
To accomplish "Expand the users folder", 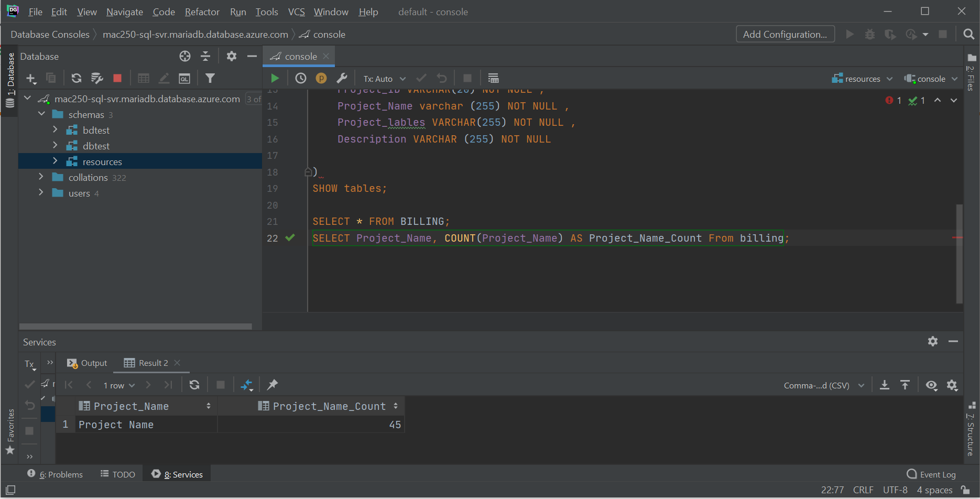I will [41, 192].
